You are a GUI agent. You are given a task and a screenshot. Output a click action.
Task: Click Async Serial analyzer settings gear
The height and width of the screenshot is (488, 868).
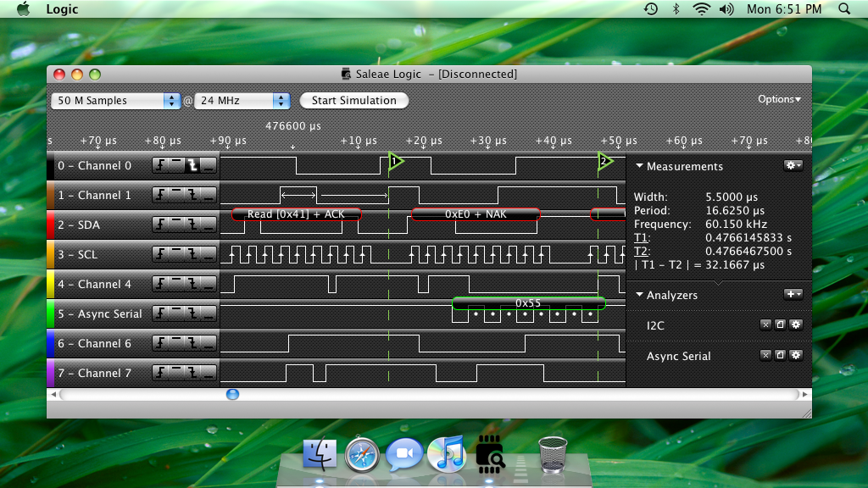(x=795, y=356)
